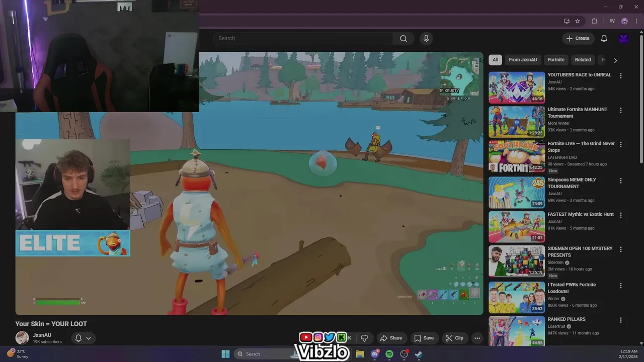Open YouTube notifications bell in header

click(604, 39)
